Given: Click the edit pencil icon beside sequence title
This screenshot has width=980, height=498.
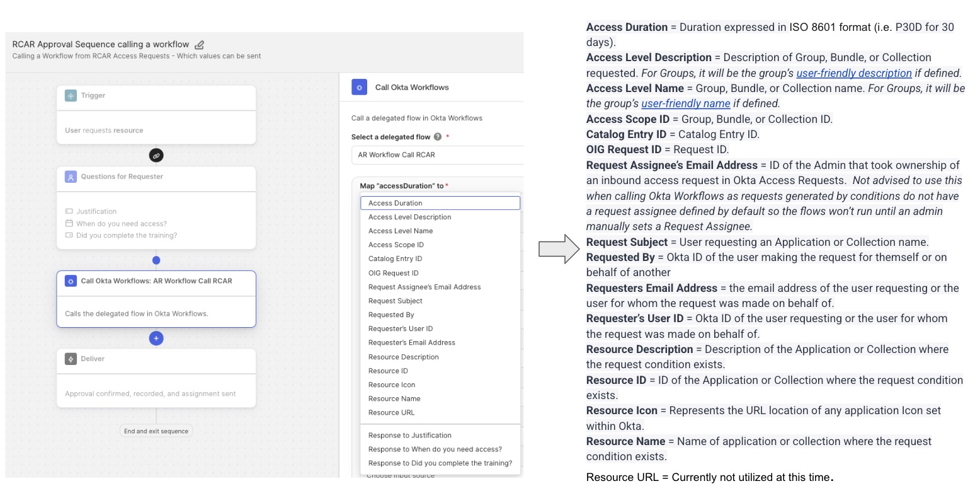Looking at the screenshot, I should 200,45.
